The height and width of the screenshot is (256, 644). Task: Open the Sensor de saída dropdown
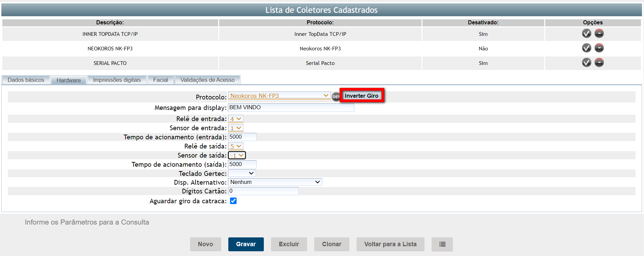237,155
